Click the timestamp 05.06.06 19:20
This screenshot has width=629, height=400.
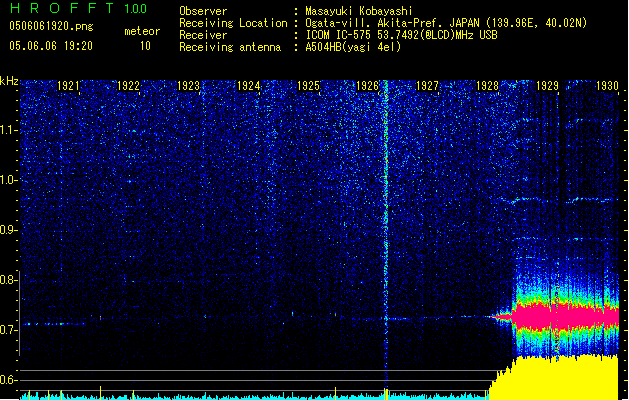pos(51,46)
